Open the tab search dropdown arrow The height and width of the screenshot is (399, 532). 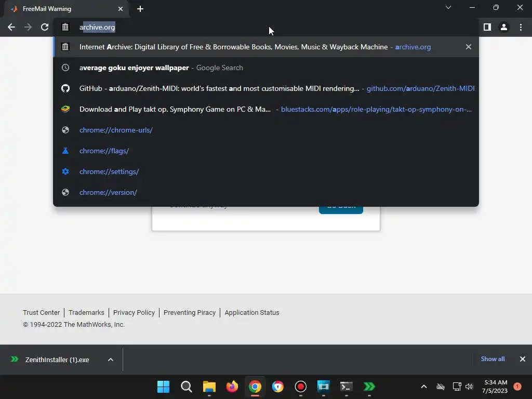pyautogui.click(x=448, y=7)
